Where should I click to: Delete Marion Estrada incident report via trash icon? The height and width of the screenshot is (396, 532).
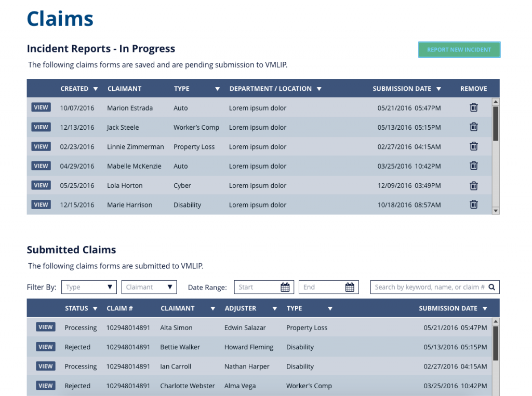[474, 107]
